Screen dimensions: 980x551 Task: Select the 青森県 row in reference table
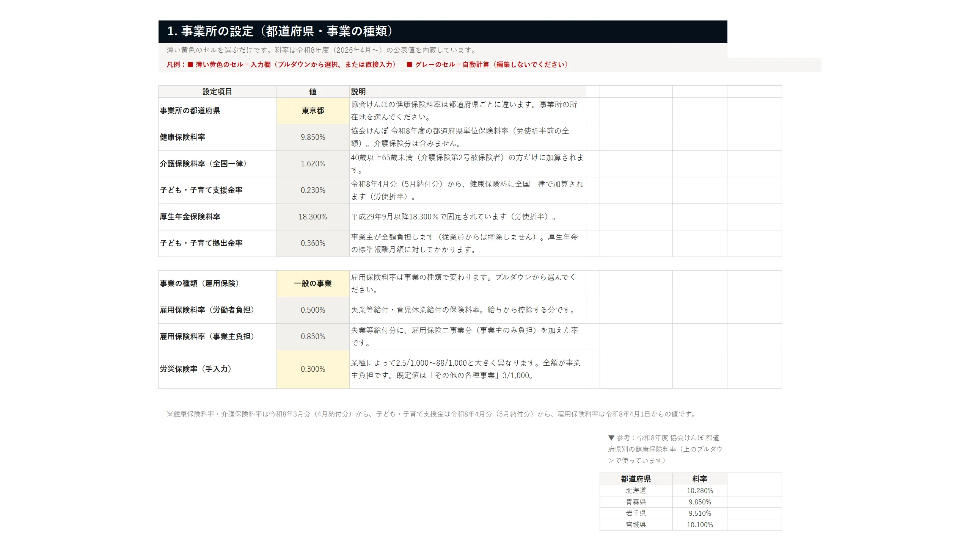(636, 502)
